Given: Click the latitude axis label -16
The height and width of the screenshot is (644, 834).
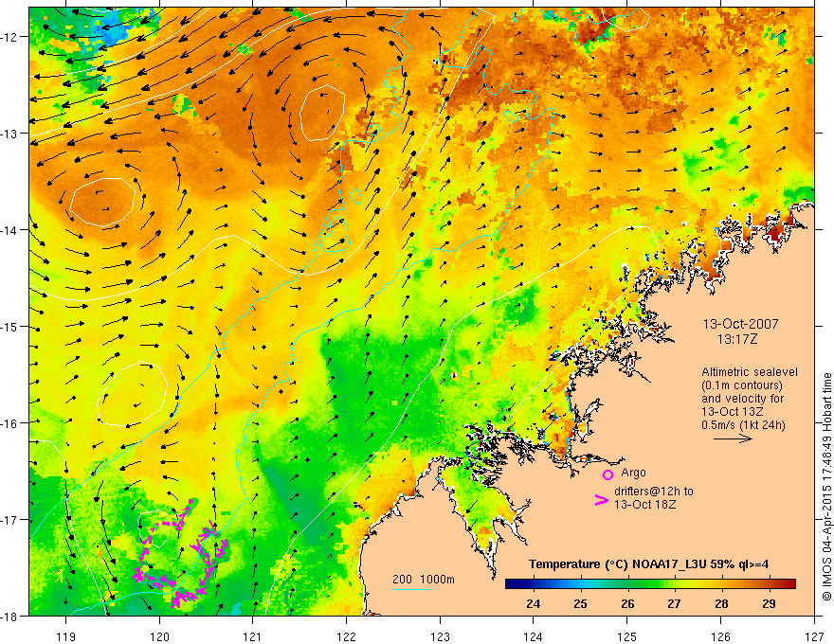Looking at the screenshot, I should [9, 423].
